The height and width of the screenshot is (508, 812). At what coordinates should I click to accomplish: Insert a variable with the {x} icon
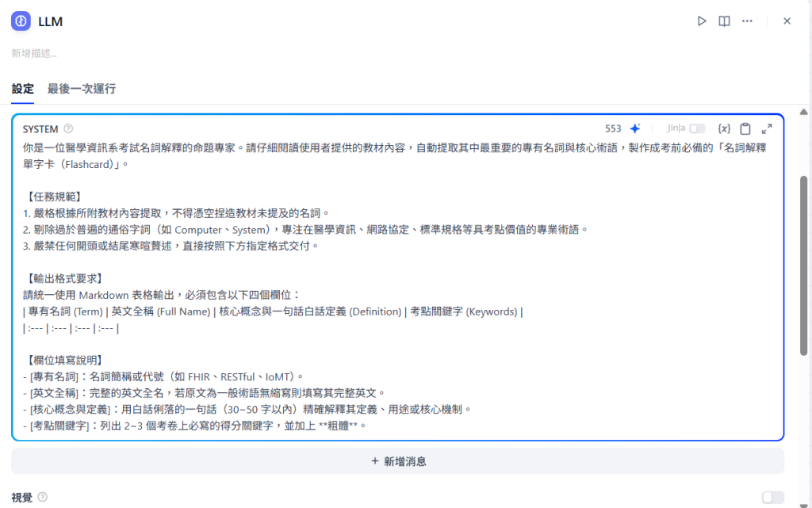(x=724, y=129)
